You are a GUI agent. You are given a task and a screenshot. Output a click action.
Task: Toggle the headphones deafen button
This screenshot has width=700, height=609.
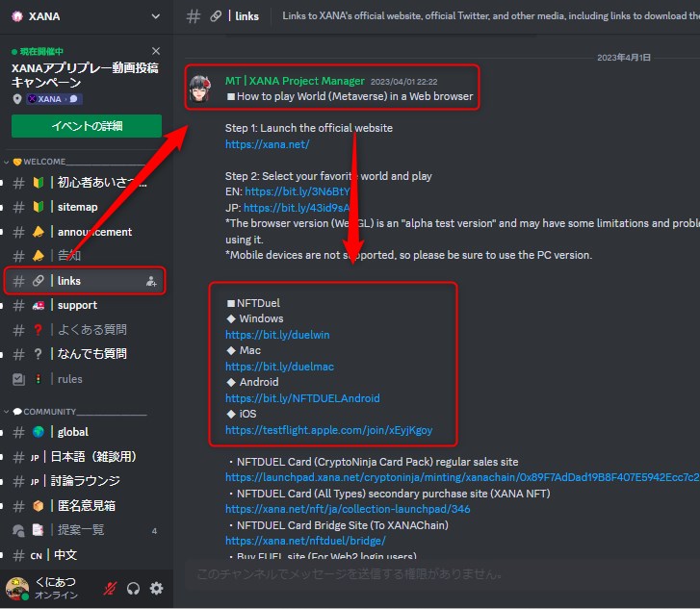133,589
